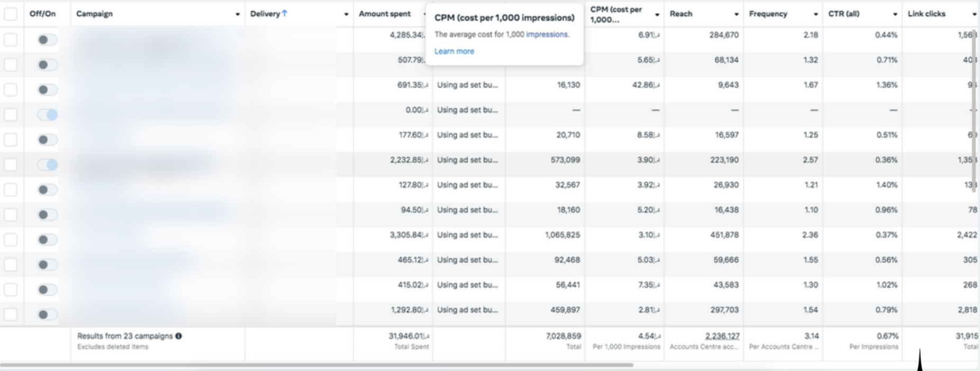980x371 pixels.
Task: Sort by the Amount spent column header
Action: (x=385, y=14)
